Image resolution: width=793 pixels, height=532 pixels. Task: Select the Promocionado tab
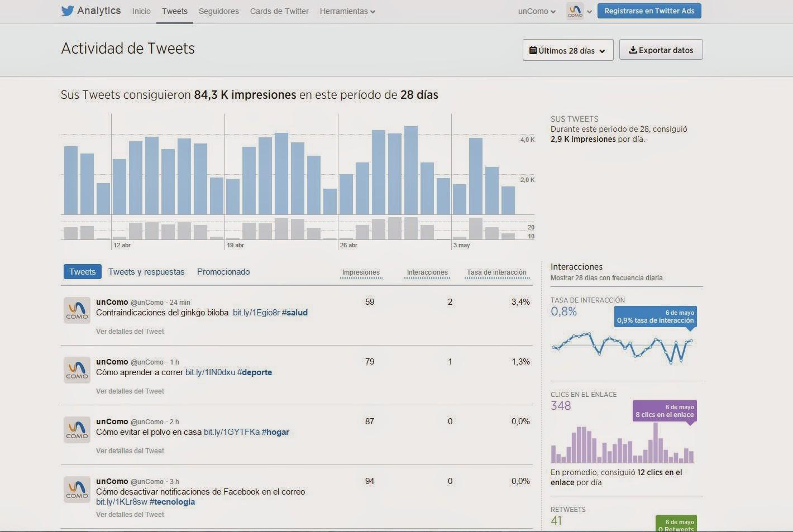point(223,272)
